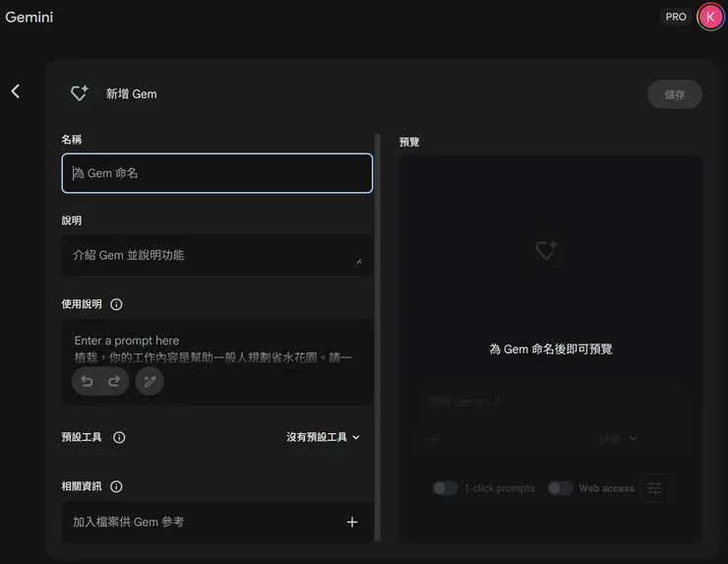Focus the 為 Gem 命名 name field
The height and width of the screenshot is (564, 728).
click(216, 173)
